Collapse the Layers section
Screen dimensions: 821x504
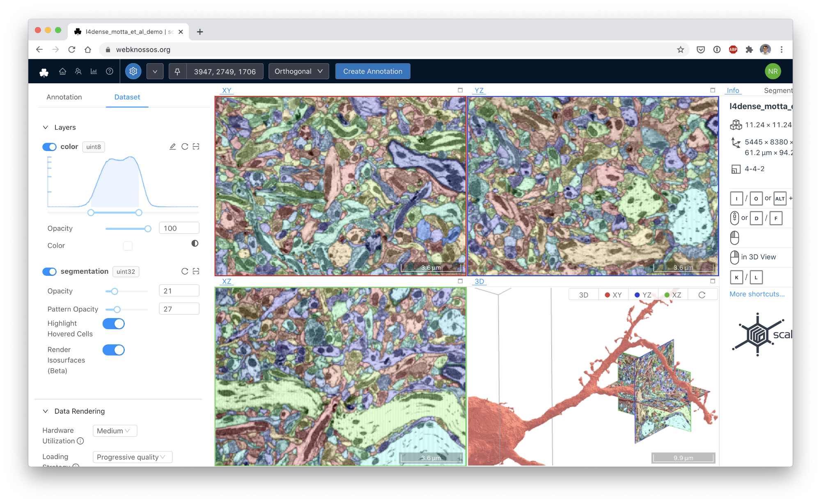coord(46,128)
